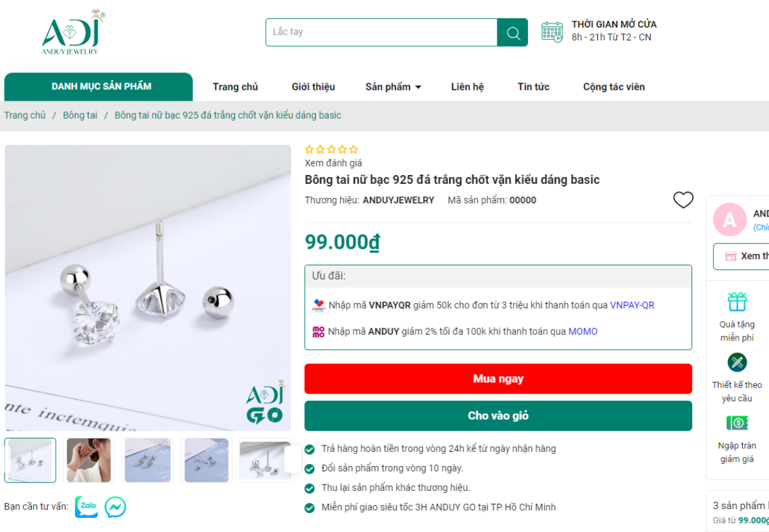
Task: Expand the Sản phẩm dropdown menu
Action: point(393,87)
